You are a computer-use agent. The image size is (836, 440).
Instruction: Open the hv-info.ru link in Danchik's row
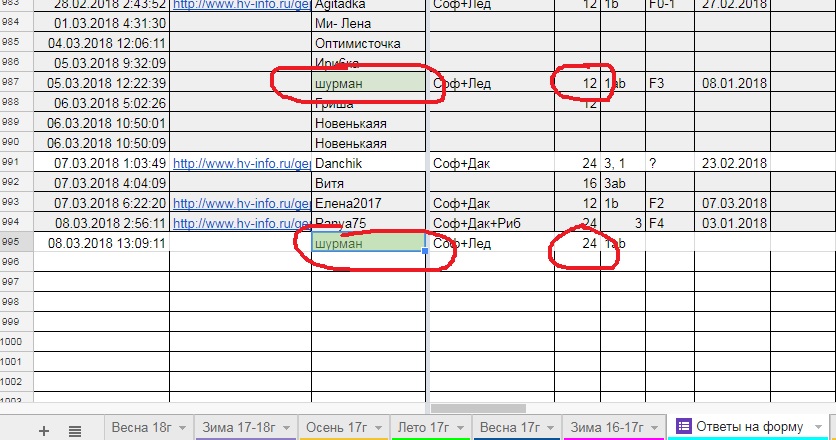(240, 163)
